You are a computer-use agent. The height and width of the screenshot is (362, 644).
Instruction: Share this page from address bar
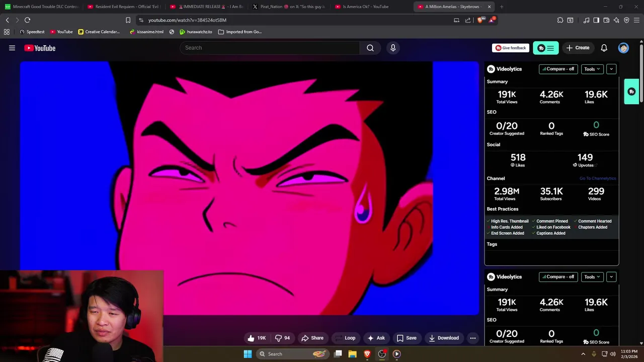468,20
